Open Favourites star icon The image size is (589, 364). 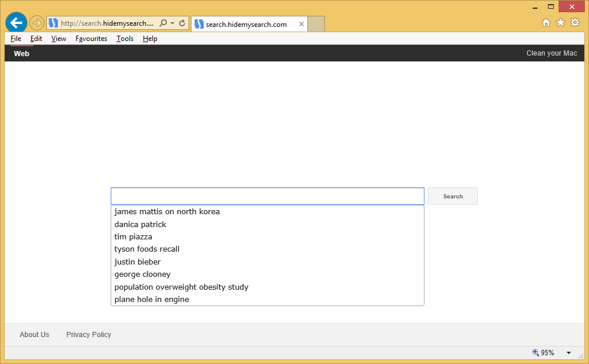click(x=560, y=23)
